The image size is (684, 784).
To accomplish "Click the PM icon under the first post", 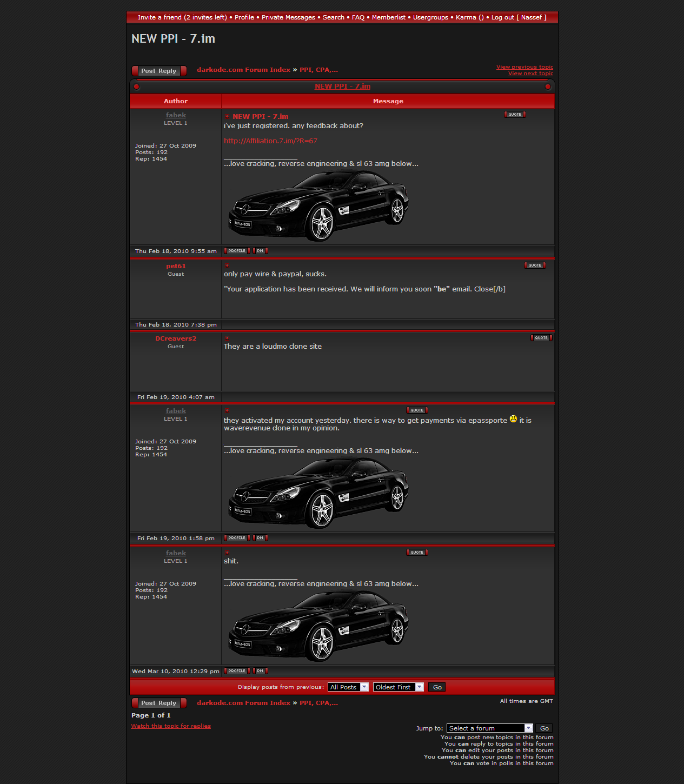I will 260,251.
